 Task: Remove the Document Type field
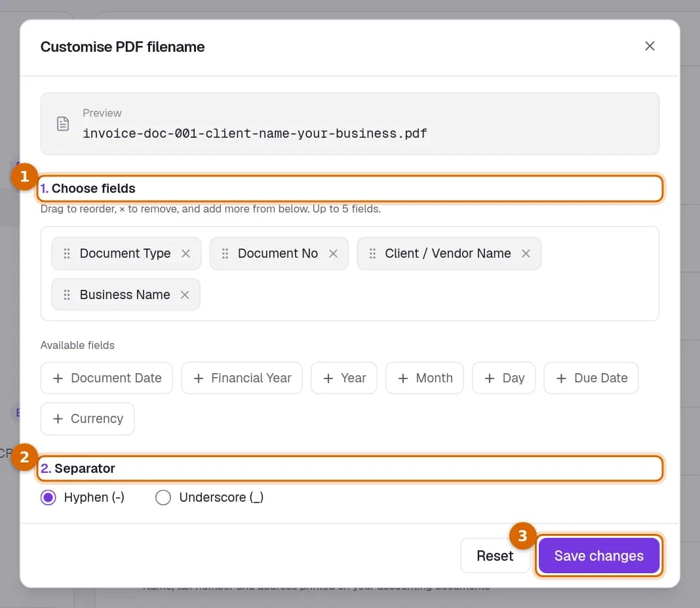[x=185, y=254]
